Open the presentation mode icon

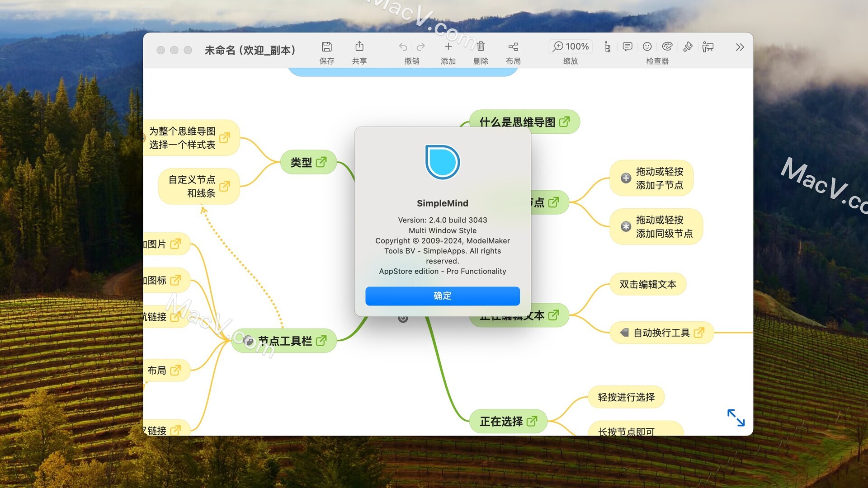click(708, 47)
